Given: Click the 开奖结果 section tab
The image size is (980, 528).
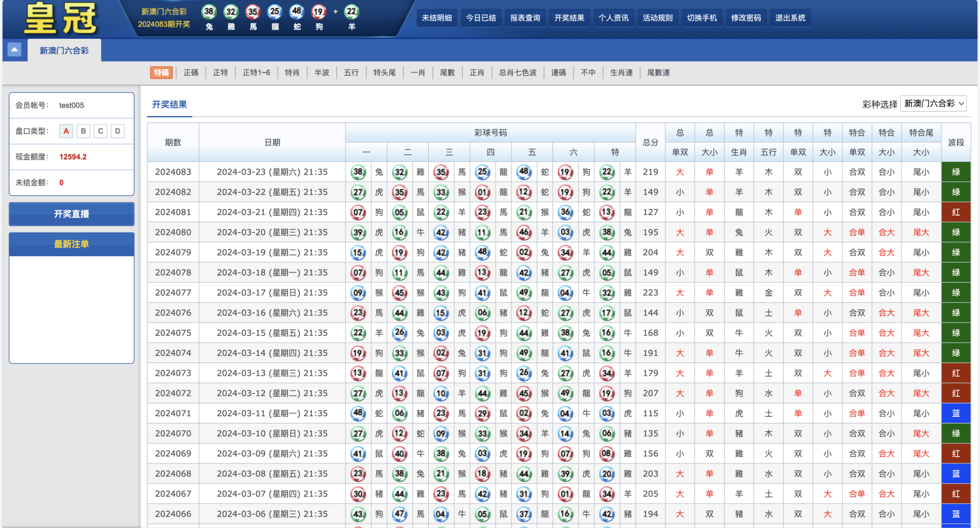Looking at the screenshot, I should pyautogui.click(x=170, y=105).
